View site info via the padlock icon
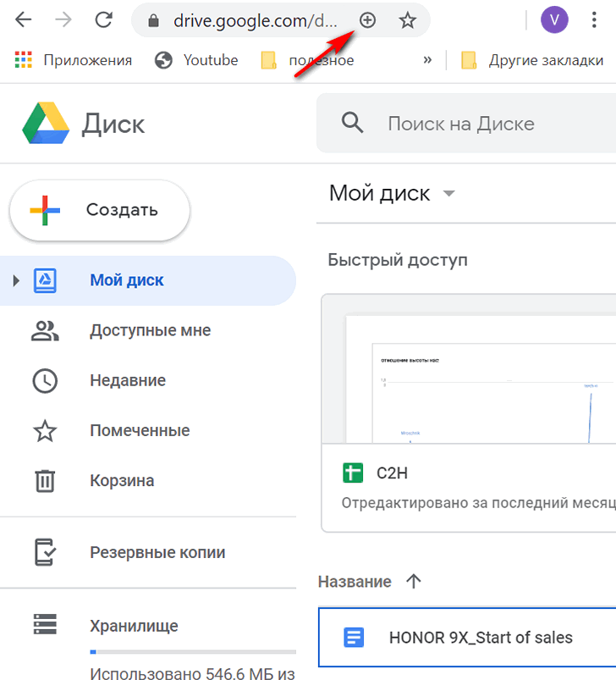Viewport: 616px width, 680px height. coord(153,20)
